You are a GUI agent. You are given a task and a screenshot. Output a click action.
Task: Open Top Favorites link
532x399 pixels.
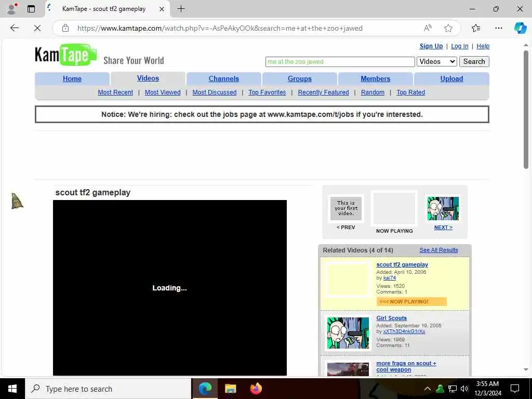[267, 92]
